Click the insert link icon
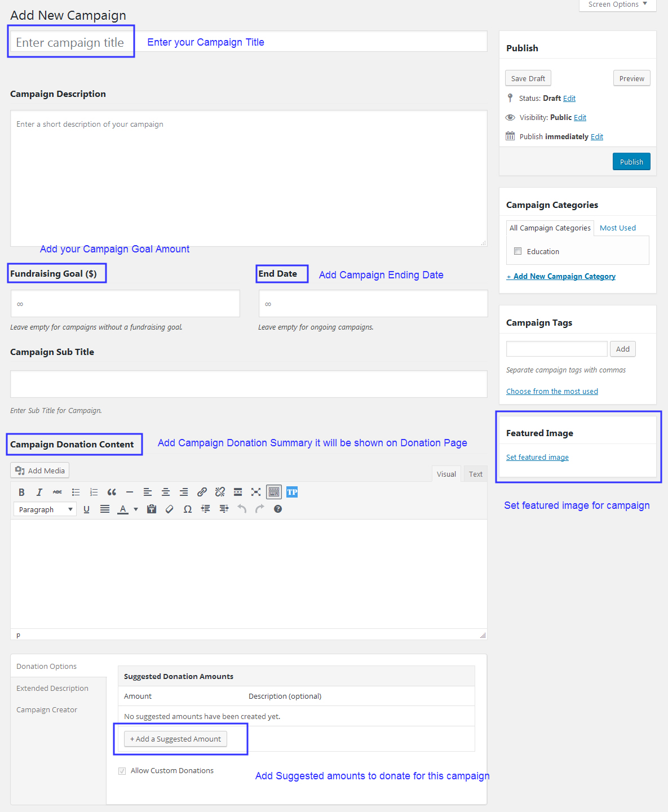The height and width of the screenshot is (812, 668). [x=202, y=492]
